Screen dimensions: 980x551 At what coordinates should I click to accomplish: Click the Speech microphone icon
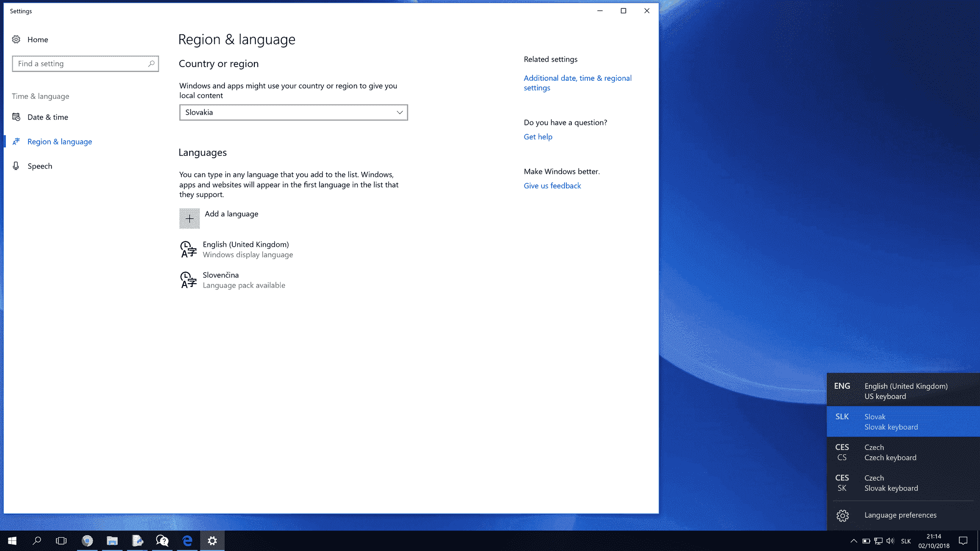[x=16, y=166]
